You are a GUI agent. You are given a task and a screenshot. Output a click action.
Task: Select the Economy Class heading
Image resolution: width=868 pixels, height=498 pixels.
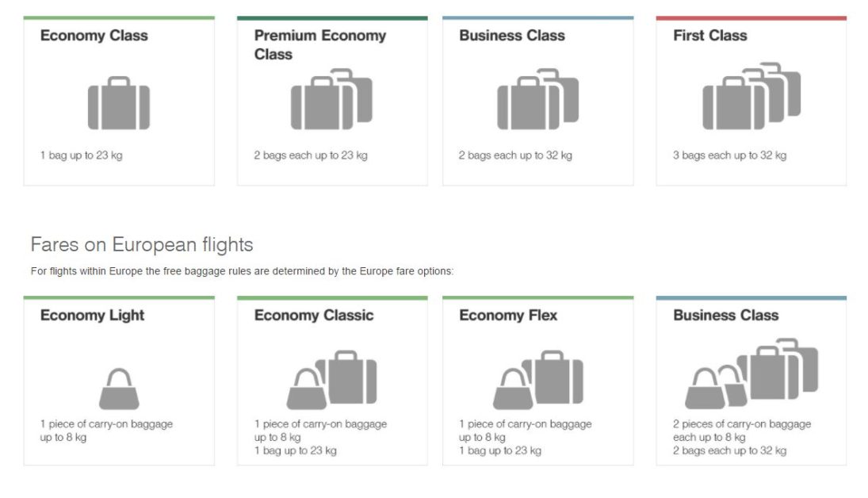(94, 36)
